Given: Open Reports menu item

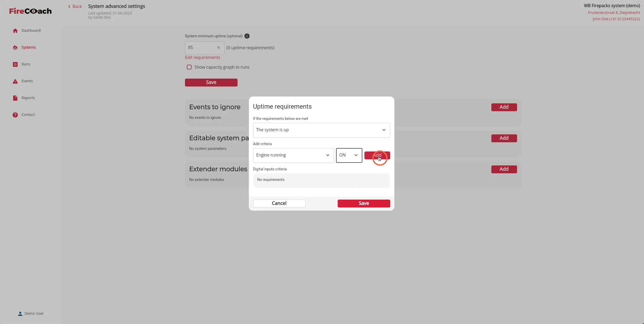Looking at the screenshot, I should point(28,98).
